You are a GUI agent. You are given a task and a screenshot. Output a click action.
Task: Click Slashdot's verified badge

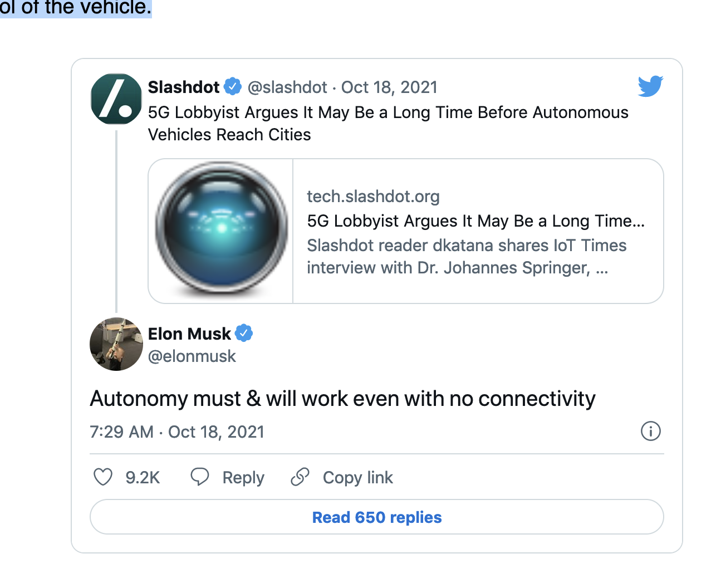[x=233, y=87]
